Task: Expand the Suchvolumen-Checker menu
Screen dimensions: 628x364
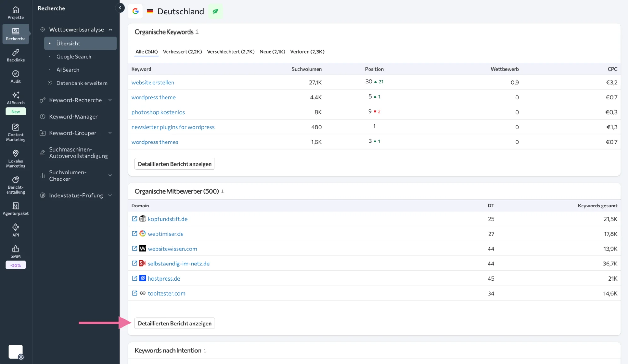Action: 110,175
